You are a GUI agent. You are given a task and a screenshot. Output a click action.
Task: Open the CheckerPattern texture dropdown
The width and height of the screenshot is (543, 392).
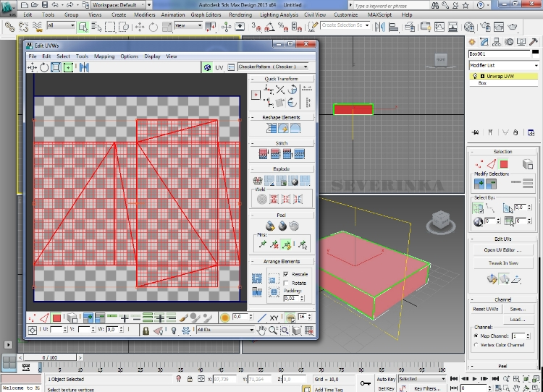point(273,67)
